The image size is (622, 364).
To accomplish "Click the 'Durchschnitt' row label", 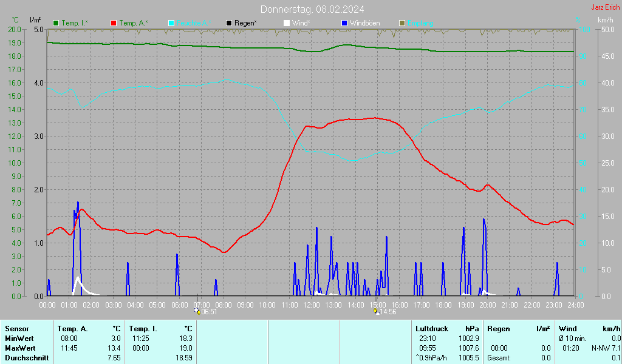I will pyautogui.click(x=27, y=358).
